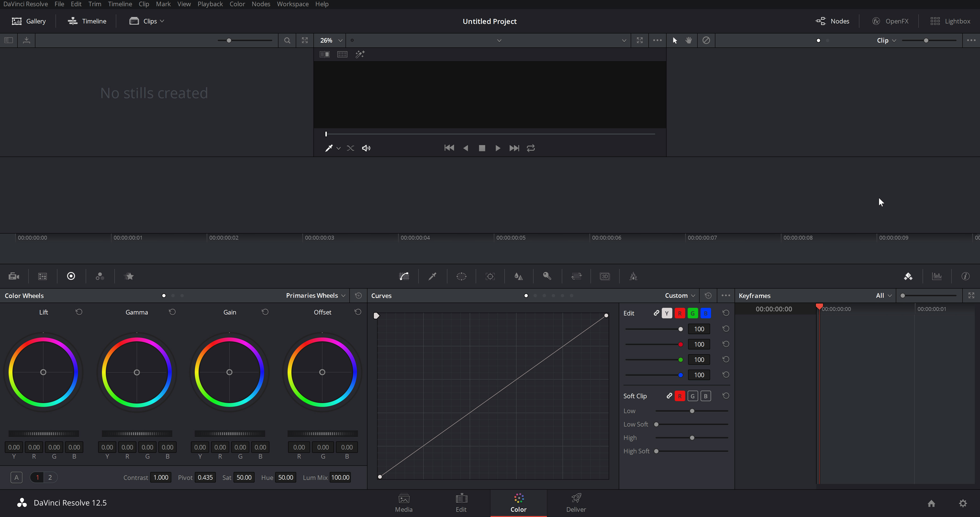Open the viewer options menu dots
Screen dimensions: 980x517
657,40
